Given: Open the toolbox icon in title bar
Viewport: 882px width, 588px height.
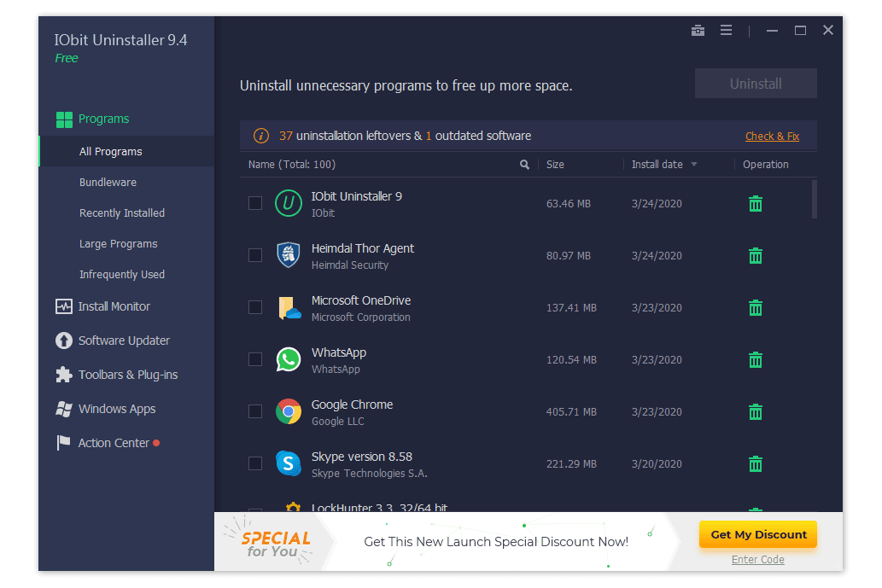Looking at the screenshot, I should click(x=698, y=31).
